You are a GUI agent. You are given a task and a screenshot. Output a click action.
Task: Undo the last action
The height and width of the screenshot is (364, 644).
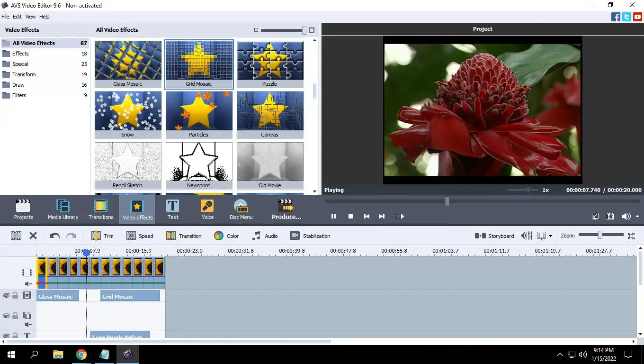(x=54, y=236)
